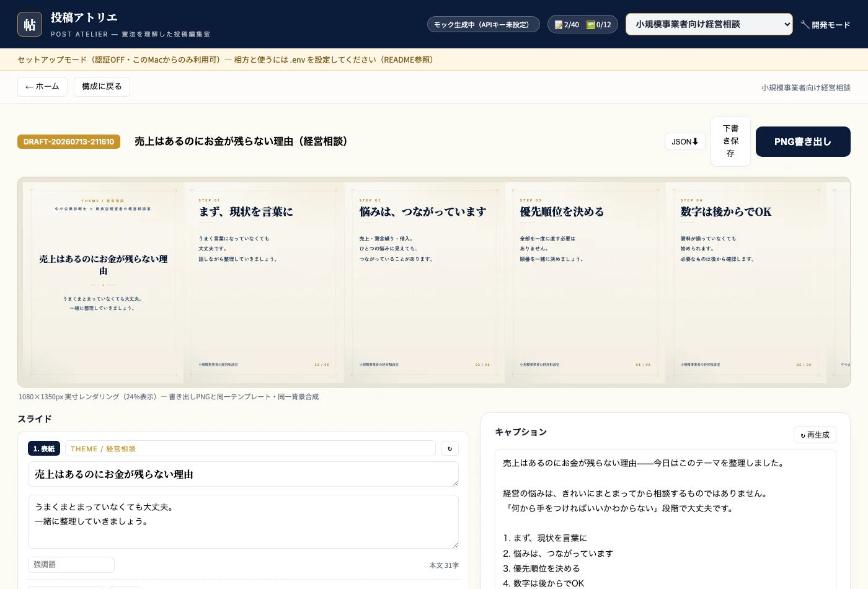The image size is (868, 589).
Task: Select the 悩みは、つながっています slide thumbnail
Action: (425, 282)
